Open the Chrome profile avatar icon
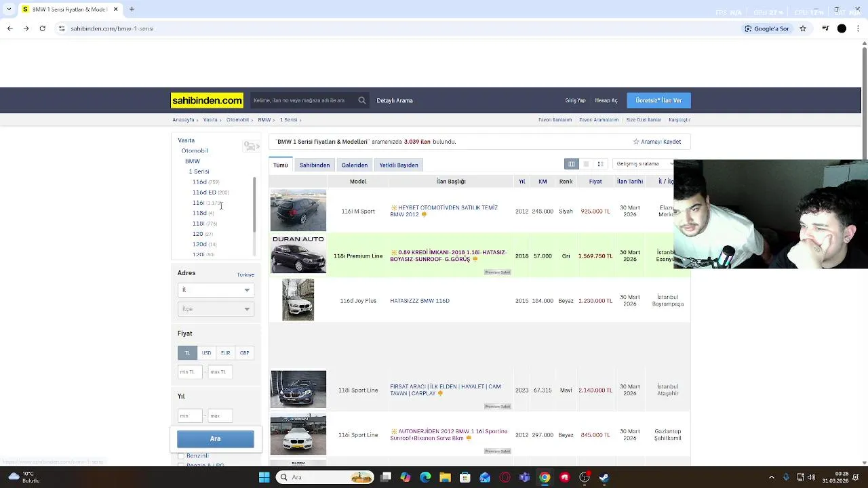Screen dimensions: 868x488 click(842, 28)
